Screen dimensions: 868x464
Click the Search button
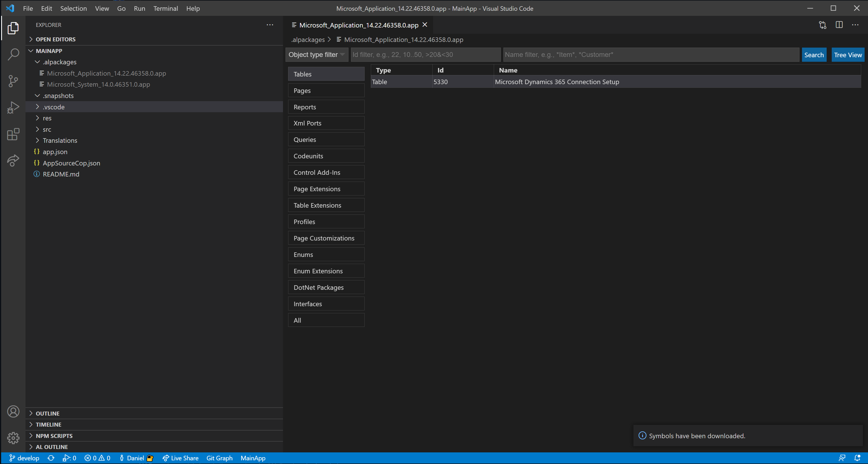tap(814, 55)
